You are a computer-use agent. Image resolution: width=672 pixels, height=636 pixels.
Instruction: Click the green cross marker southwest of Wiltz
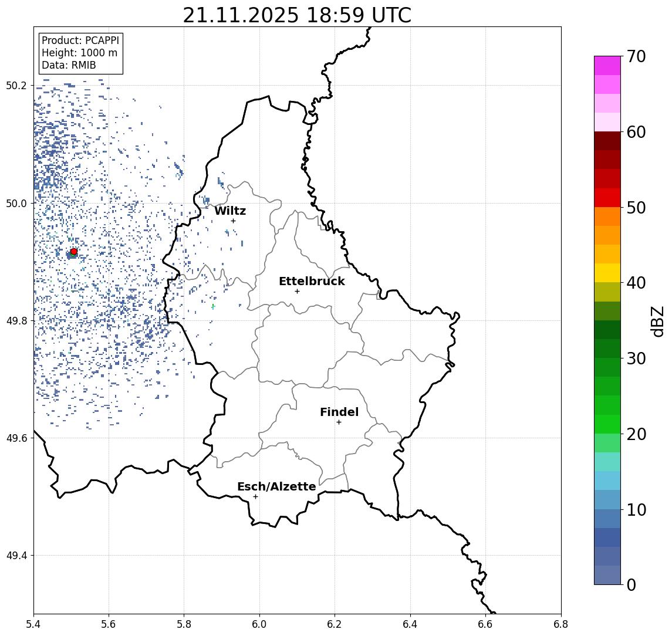212,306
